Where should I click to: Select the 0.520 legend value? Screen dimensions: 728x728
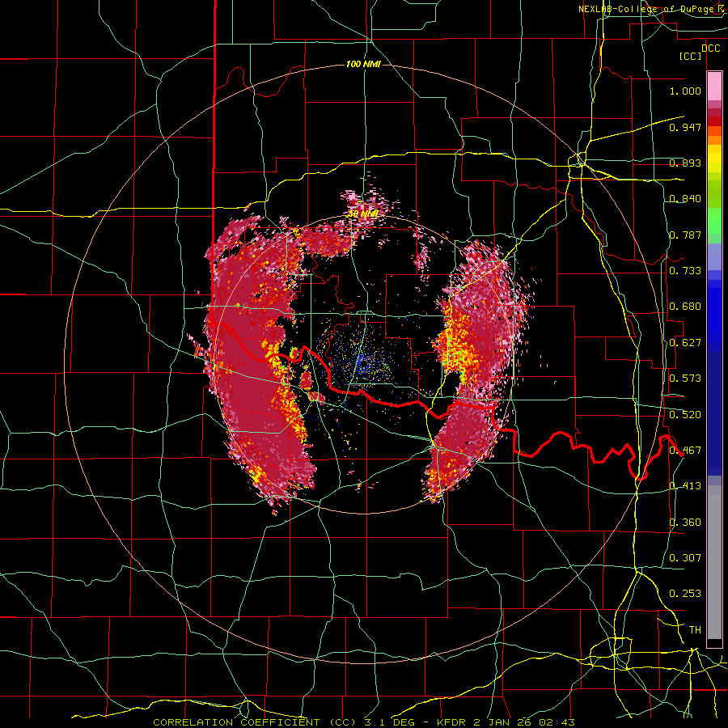[685, 415]
